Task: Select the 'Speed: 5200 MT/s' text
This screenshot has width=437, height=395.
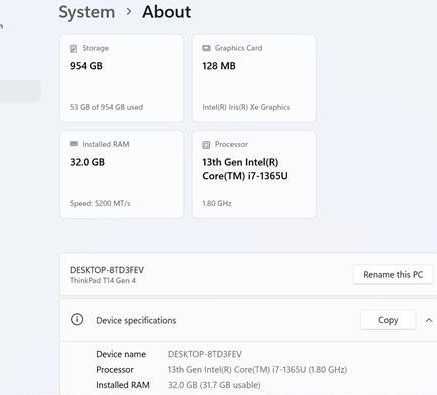Action: point(100,203)
